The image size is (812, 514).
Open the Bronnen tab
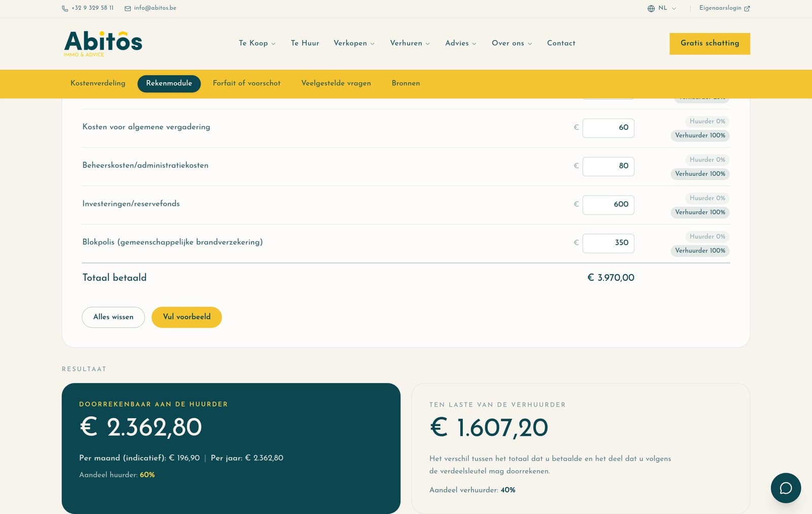(405, 83)
